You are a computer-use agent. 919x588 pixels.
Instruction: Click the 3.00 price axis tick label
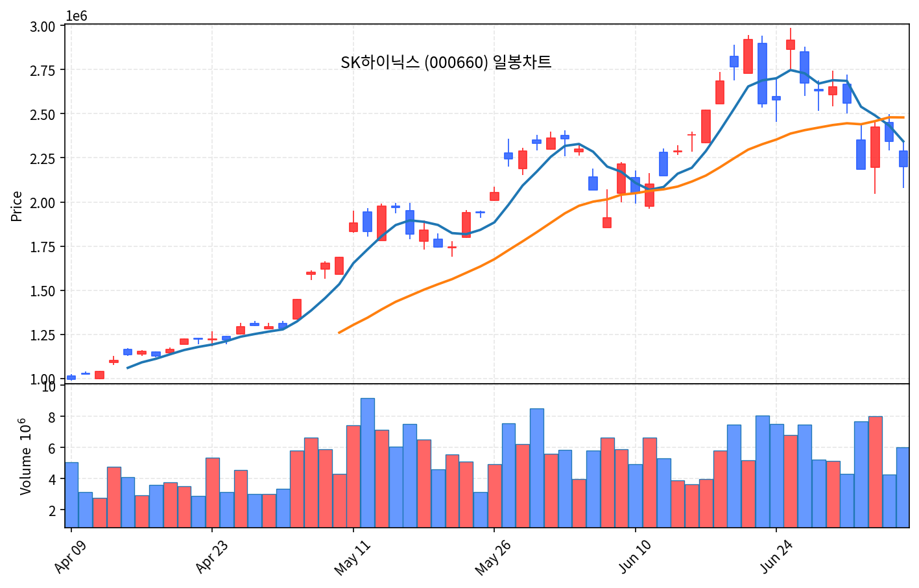coord(43,26)
